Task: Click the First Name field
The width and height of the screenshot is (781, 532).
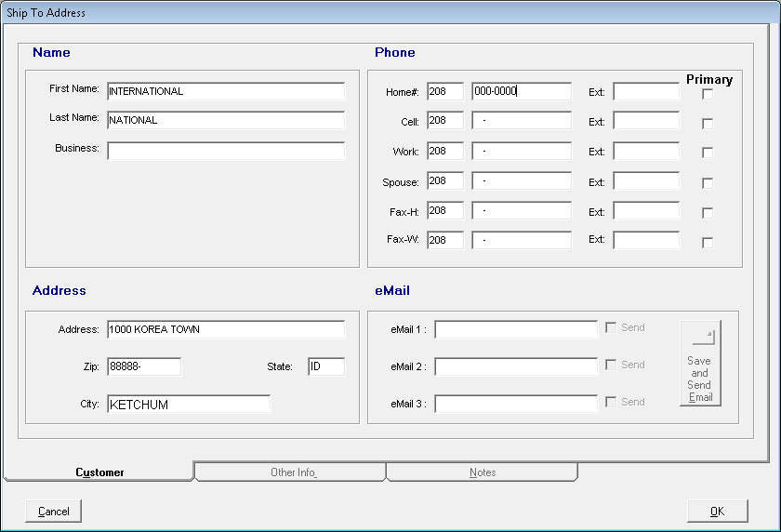Action: [x=226, y=91]
